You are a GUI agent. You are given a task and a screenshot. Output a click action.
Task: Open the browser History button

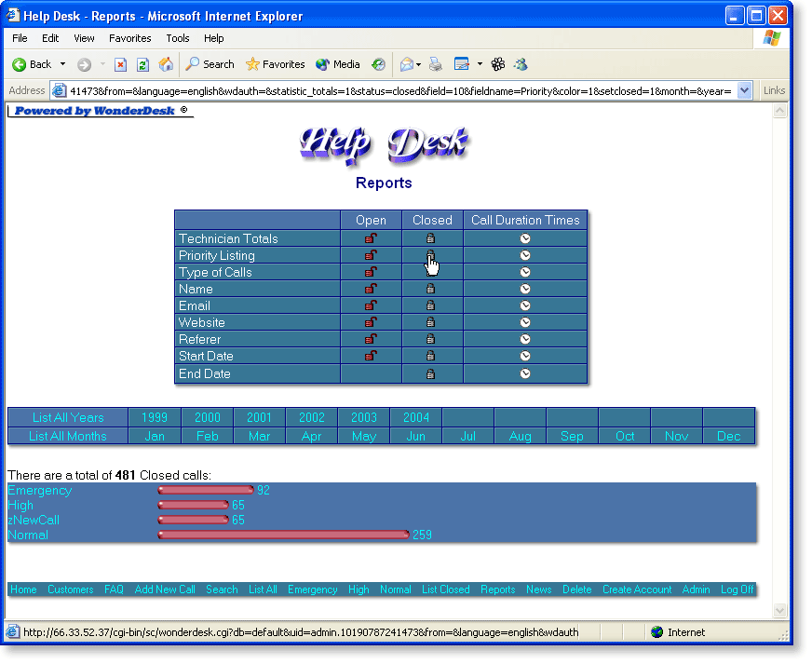379,65
